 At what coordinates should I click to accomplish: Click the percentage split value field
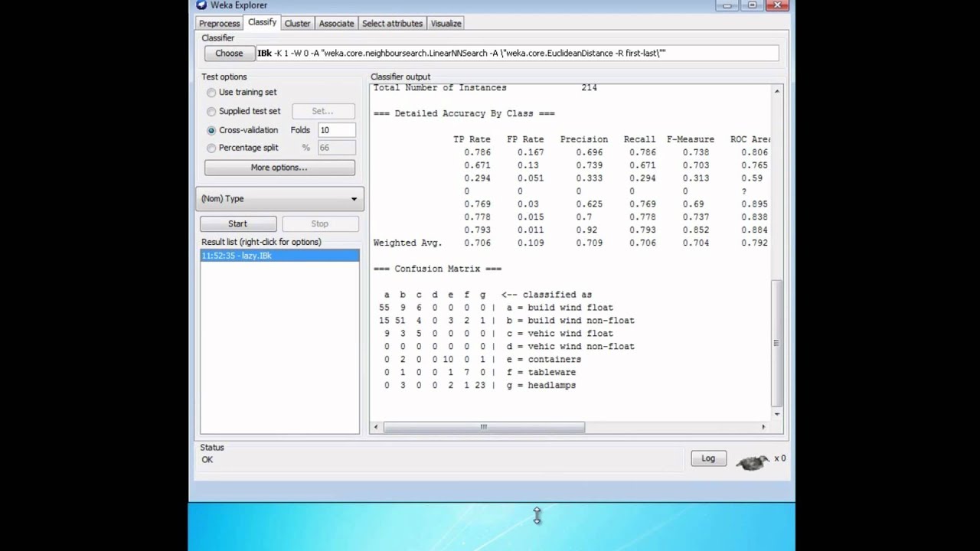[336, 148]
